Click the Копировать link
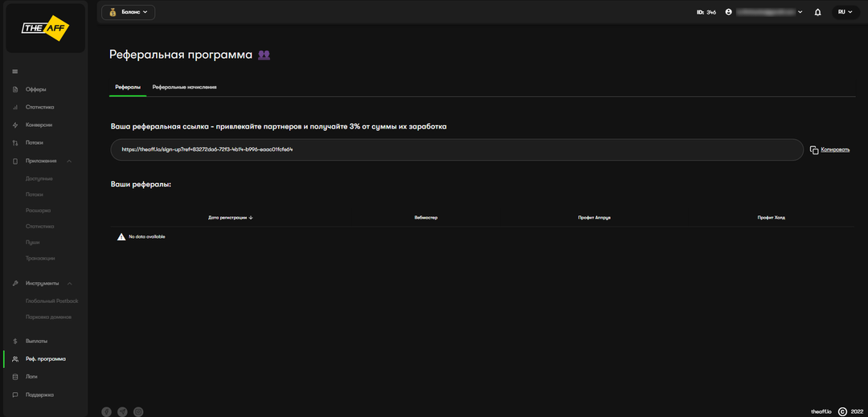Screen dimensions: 868x417 point(834,149)
